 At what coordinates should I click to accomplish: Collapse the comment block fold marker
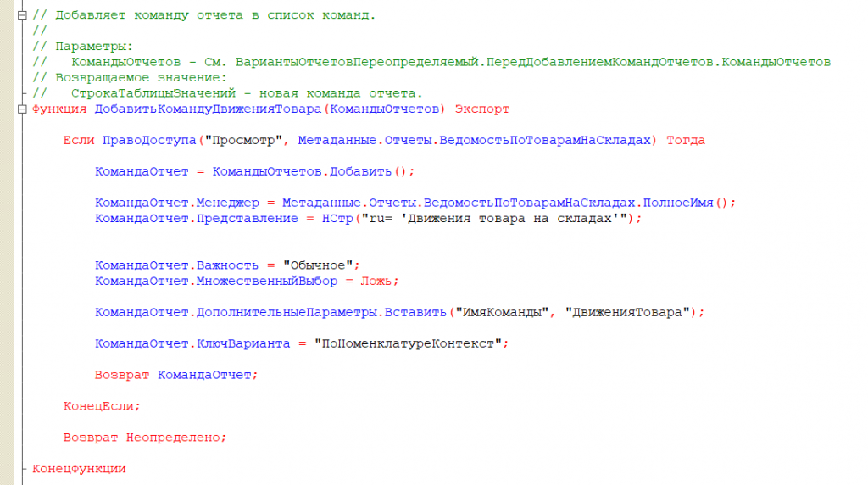[x=22, y=15]
